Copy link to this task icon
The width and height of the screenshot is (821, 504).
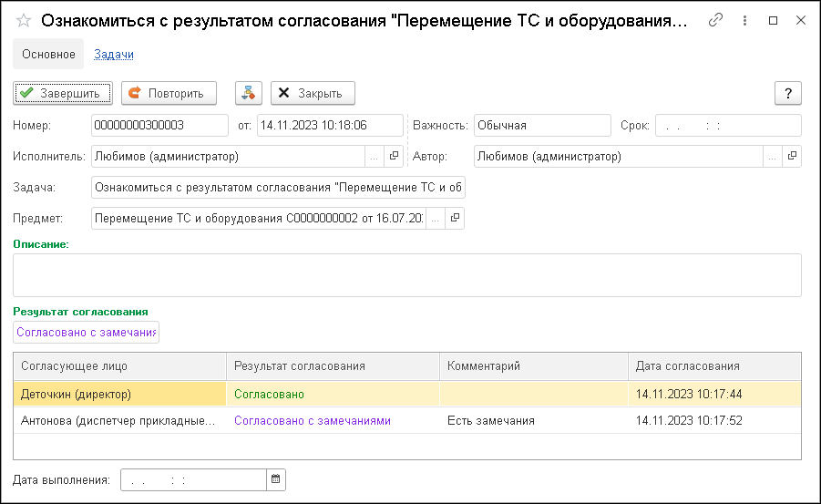click(715, 20)
